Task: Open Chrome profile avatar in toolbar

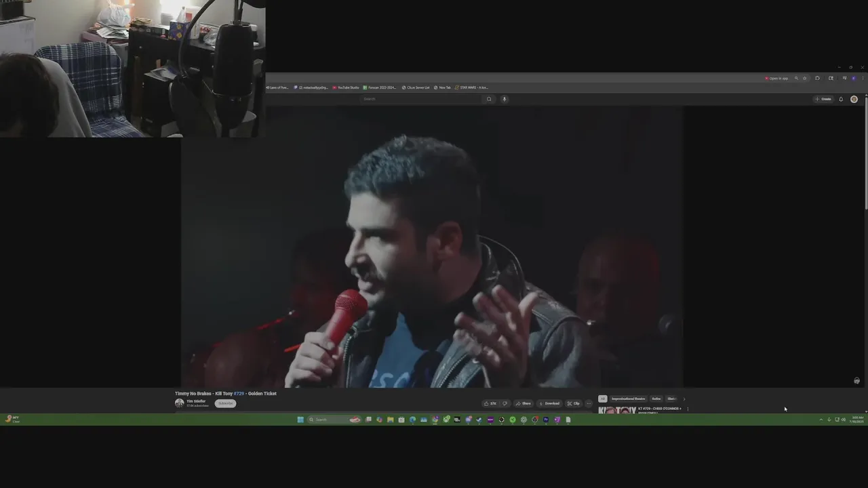Action: coord(854,78)
